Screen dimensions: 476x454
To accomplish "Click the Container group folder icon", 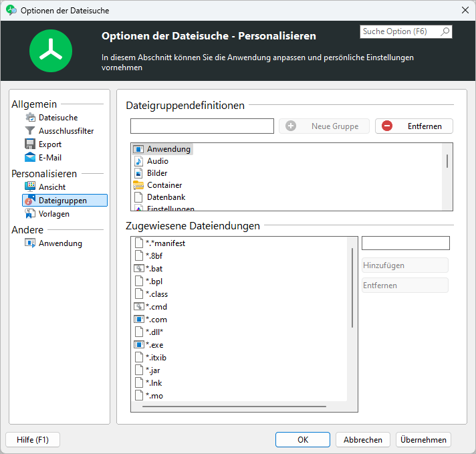I will pyautogui.click(x=138, y=185).
